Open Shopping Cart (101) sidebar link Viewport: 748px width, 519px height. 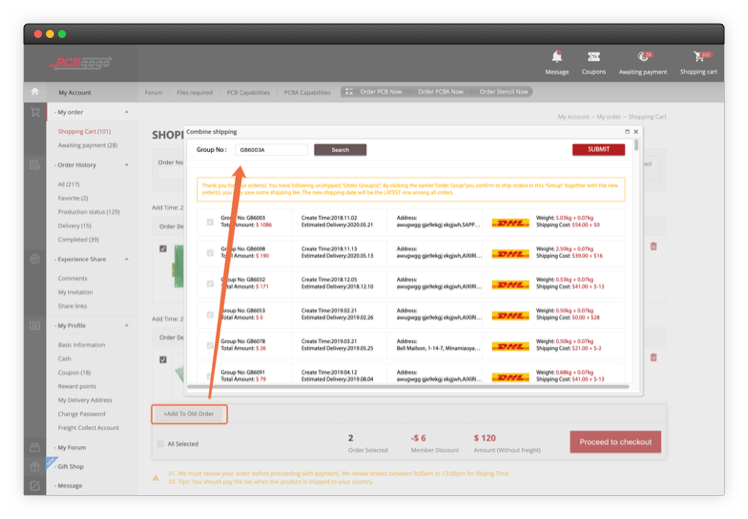[x=84, y=131]
